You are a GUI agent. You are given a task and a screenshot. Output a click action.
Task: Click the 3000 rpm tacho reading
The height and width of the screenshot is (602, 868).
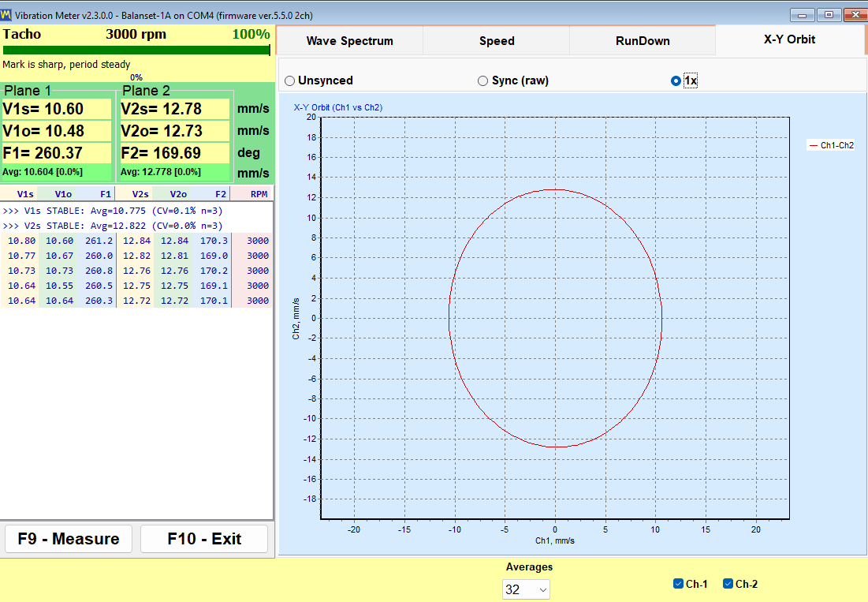pos(136,34)
